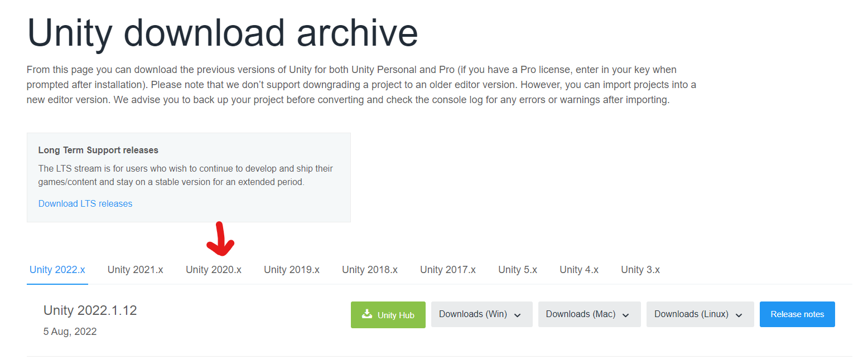Screen dimensions: 868x360
Task: Follow the Download LTS releases link
Action: point(85,203)
